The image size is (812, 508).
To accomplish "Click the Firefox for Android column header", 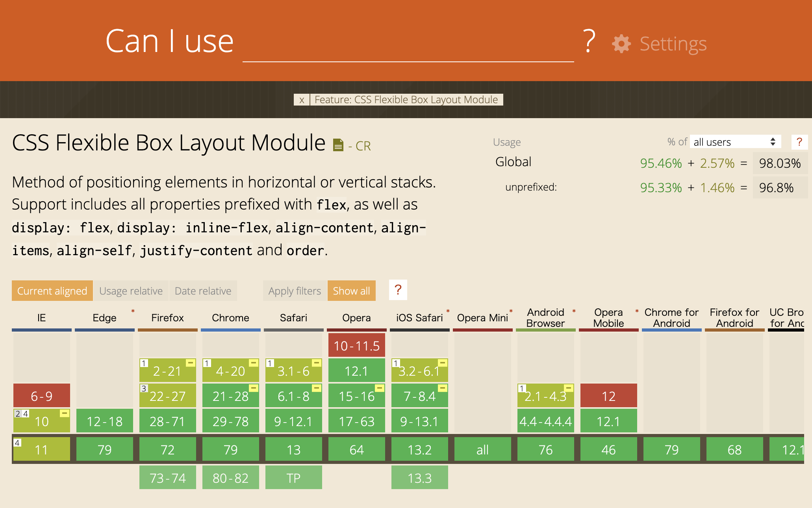I will (x=735, y=318).
